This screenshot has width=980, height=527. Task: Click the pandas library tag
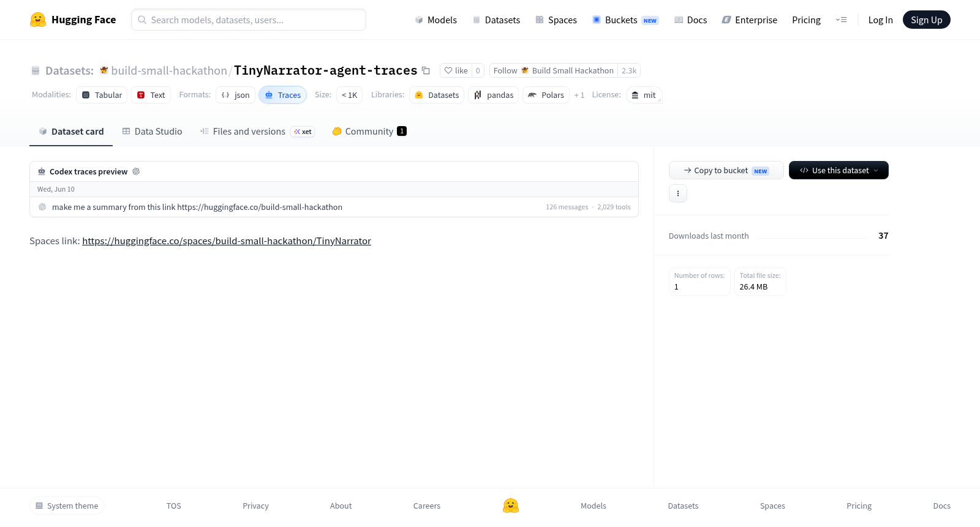point(493,95)
